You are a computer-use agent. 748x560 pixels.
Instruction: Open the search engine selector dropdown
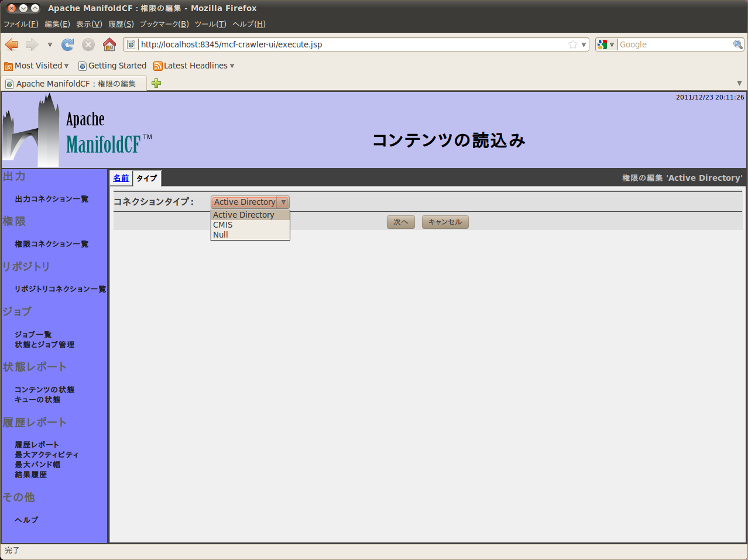[606, 44]
